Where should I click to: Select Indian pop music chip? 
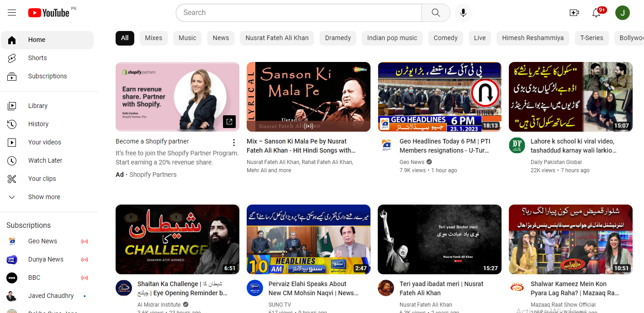(x=392, y=38)
